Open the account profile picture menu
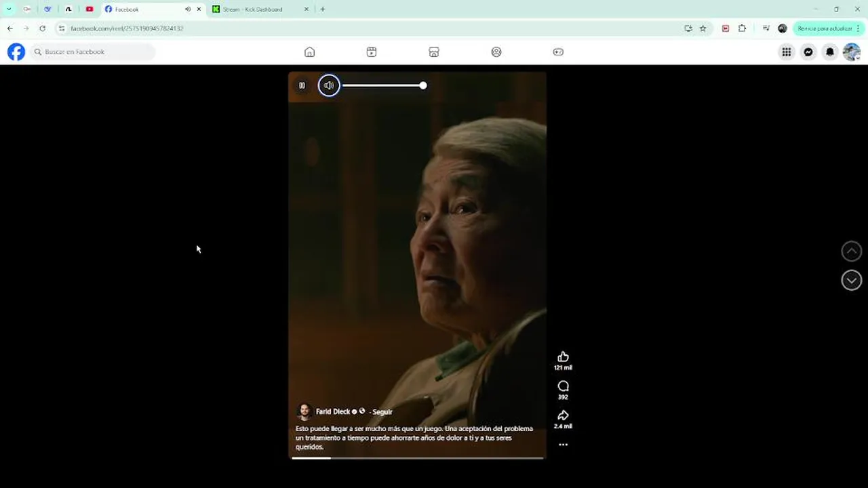Image resolution: width=868 pixels, height=488 pixels. click(852, 52)
